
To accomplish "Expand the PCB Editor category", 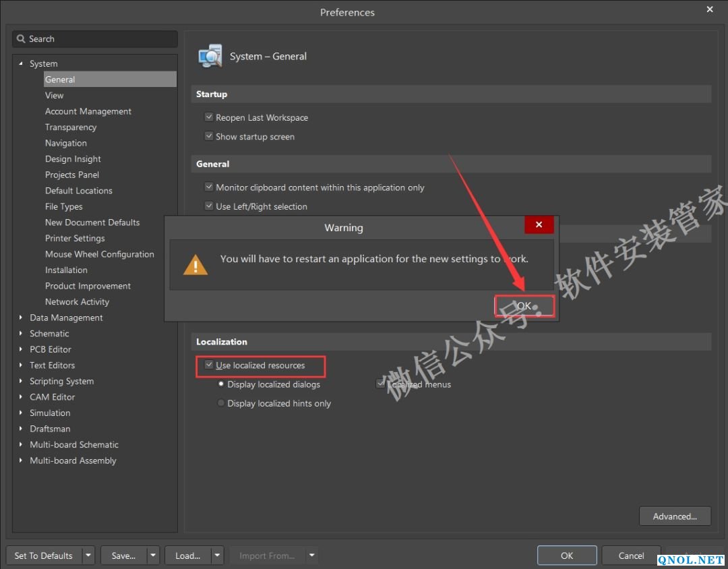I will coord(21,349).
